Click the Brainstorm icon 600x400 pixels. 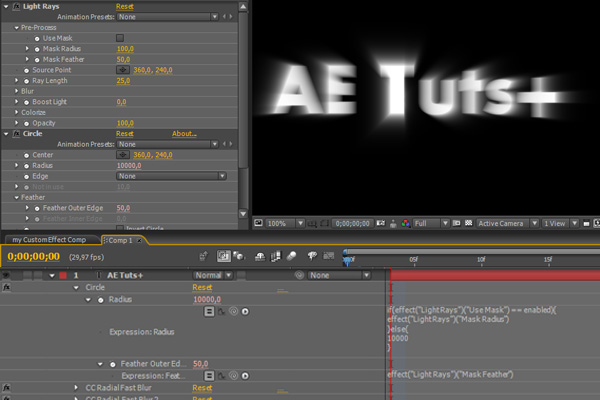tap(312, 256)
